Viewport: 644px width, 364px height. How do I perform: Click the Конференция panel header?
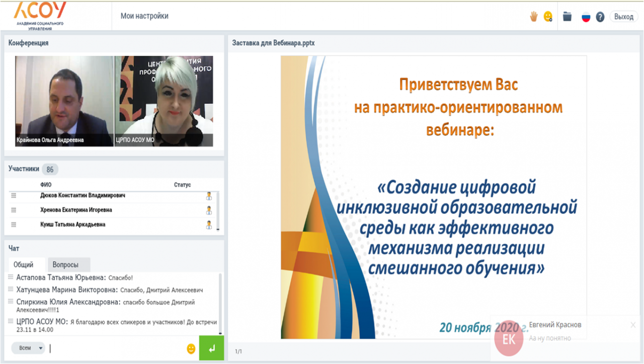click(x=29, y=43)
